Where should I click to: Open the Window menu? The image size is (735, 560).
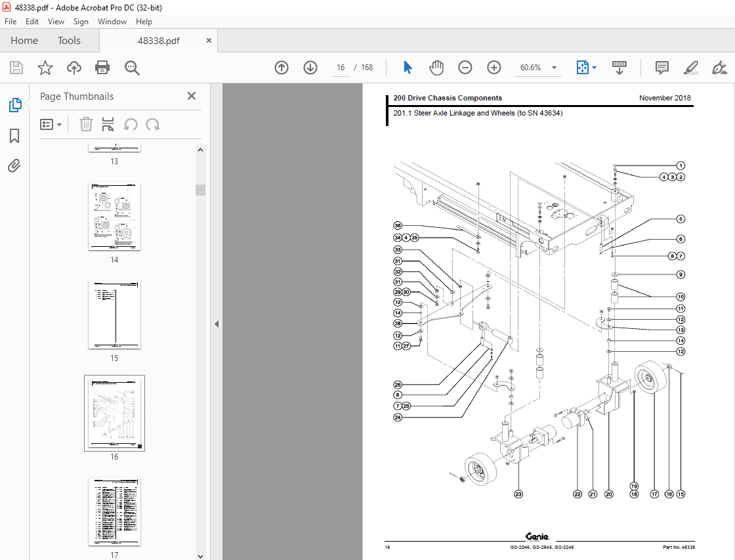(112, 22)
